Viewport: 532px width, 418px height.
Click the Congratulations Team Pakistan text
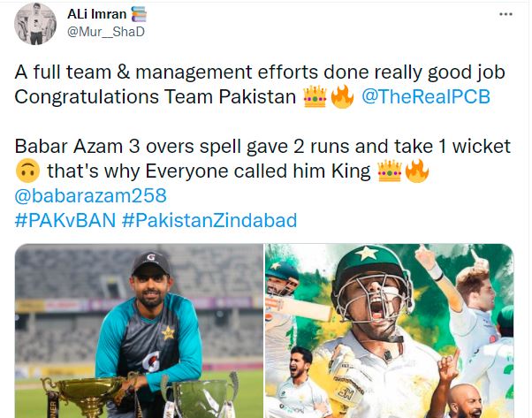156,97
